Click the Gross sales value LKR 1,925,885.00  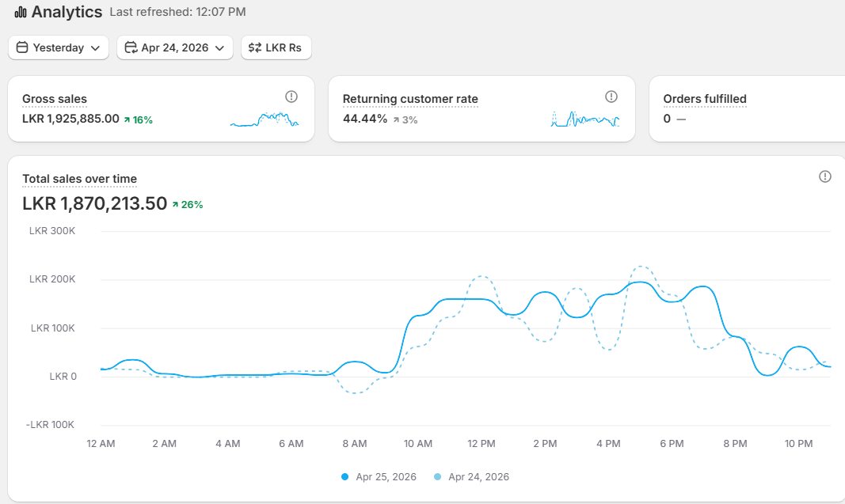click(70, 119)
